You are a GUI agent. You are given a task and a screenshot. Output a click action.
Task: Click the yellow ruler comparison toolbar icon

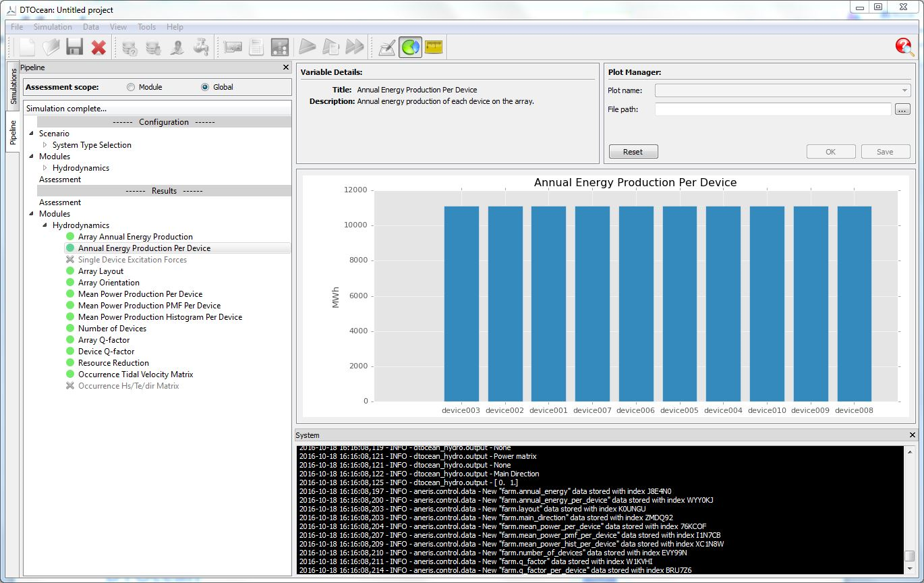[x=434, y=47]
